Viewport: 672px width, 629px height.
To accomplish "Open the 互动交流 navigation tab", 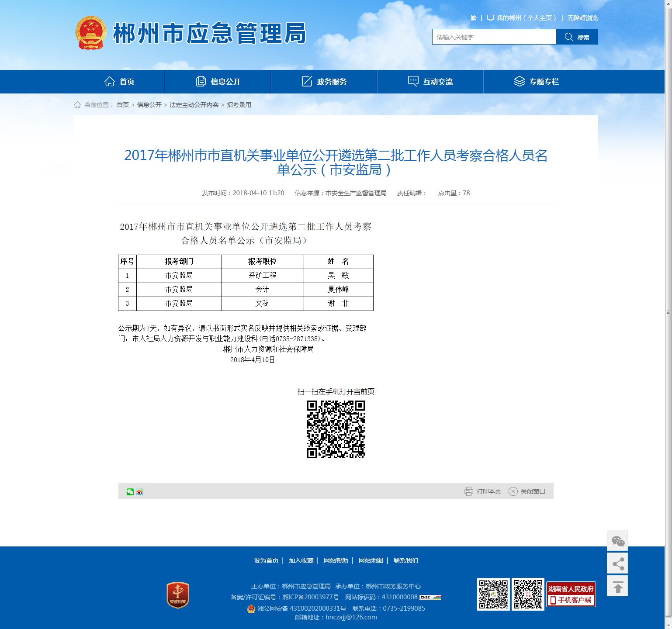I will (430, 82).
